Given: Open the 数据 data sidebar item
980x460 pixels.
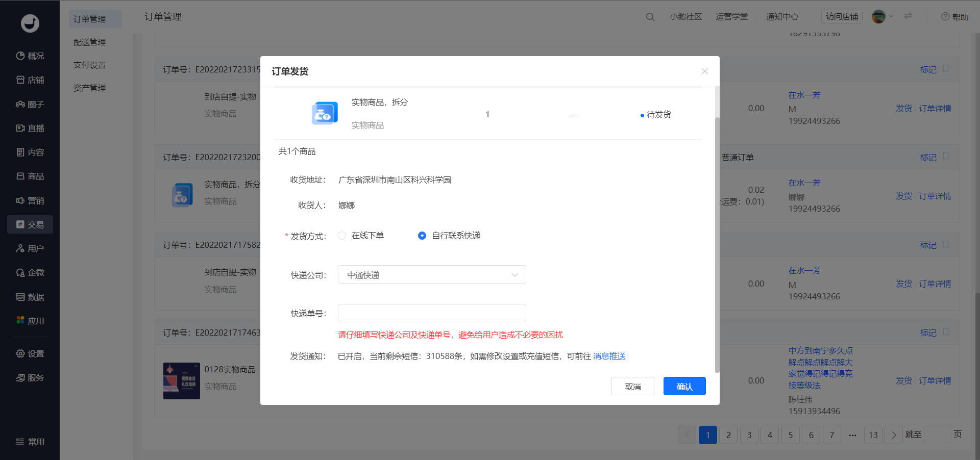Looking at the screenshot, I should point(30,297).
